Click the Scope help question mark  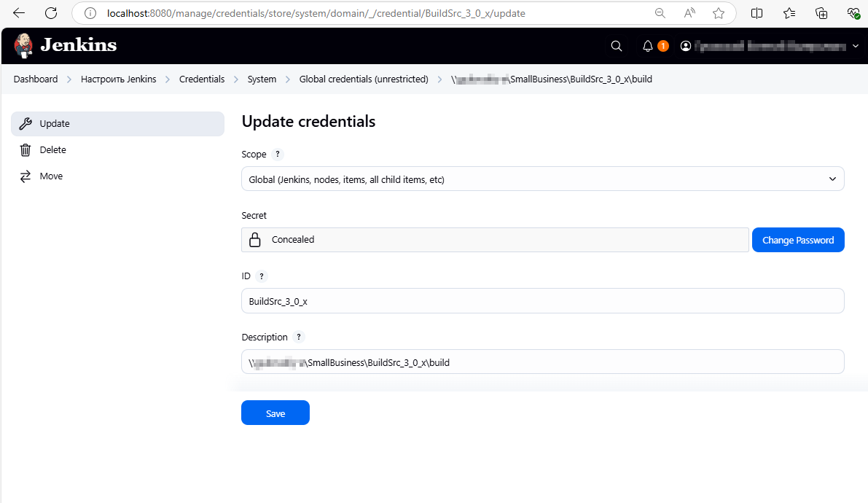pos(277,155)
